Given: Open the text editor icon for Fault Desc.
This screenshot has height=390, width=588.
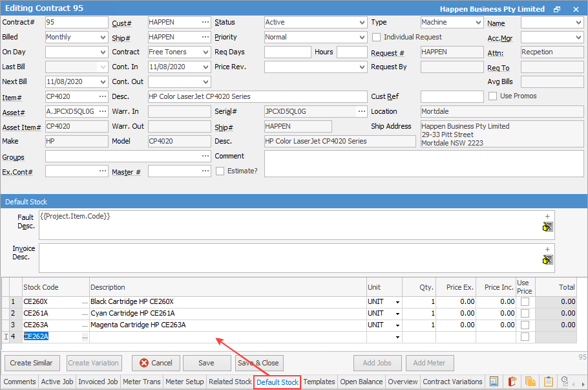Looking at the screenshot, I should tap(548, 227).
